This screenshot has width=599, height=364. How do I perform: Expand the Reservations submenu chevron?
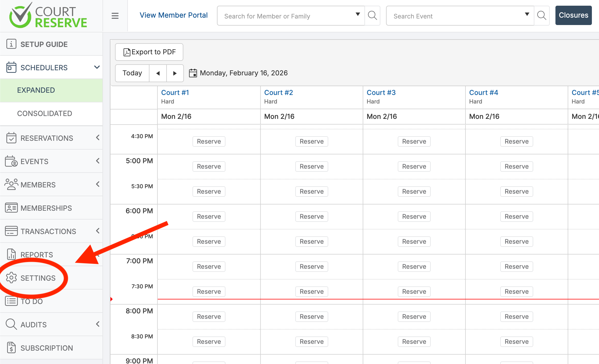(98, 138)
